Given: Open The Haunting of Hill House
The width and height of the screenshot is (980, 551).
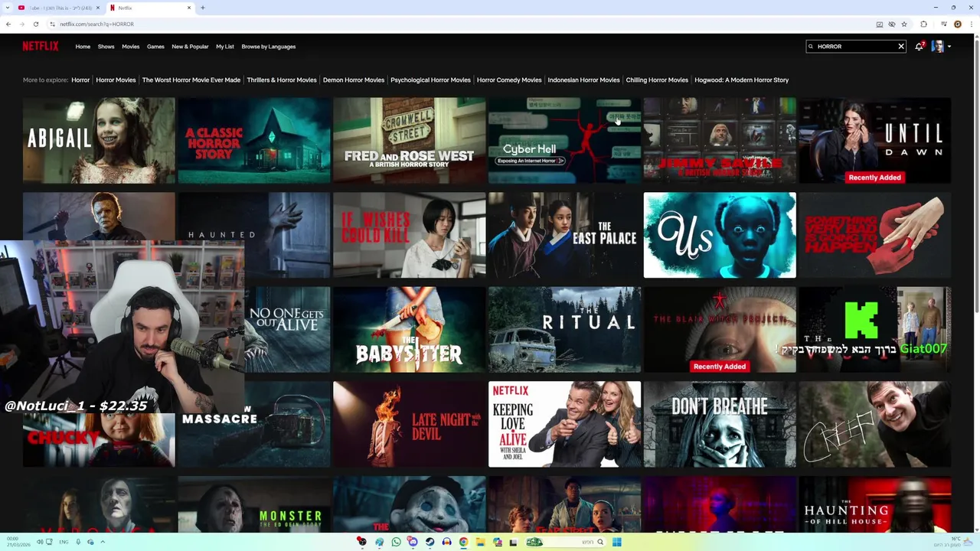Looking at the screenshot, I should pos(874,505).
